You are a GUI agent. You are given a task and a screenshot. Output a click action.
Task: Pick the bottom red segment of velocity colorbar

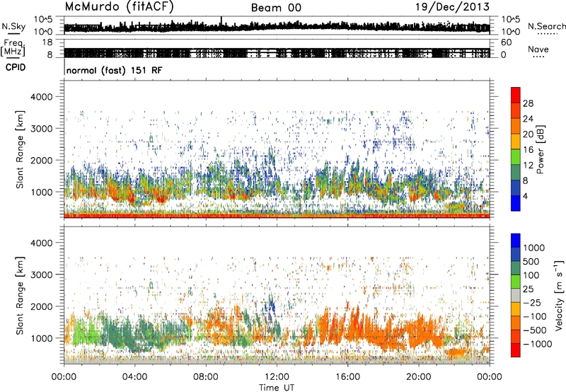coord(516,350)
